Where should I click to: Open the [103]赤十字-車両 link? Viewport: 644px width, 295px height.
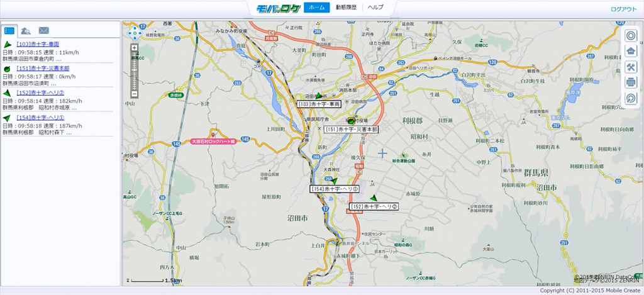(x=38, y=44)
